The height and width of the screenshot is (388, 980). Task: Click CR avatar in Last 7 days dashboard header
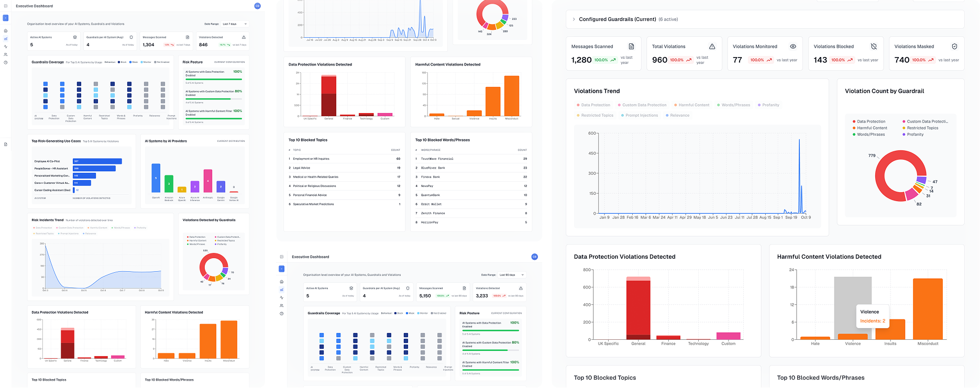[x=257, y=6]
